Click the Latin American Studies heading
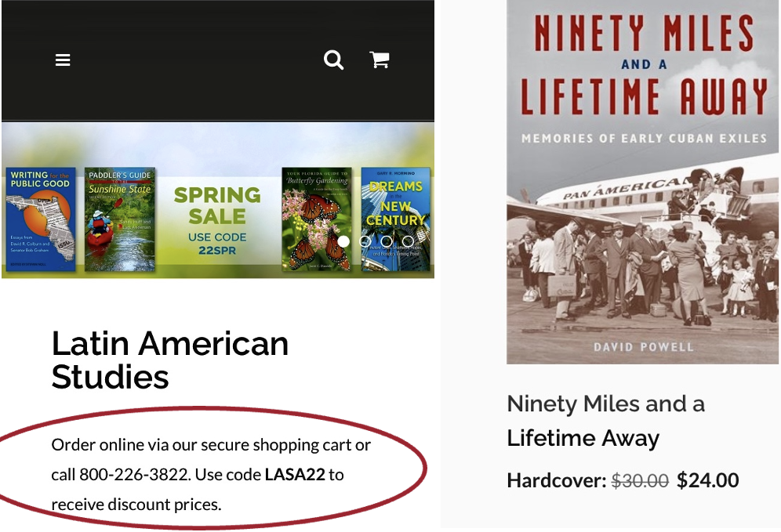Viewport: 781px width, 532px height. tap(169, 360)
